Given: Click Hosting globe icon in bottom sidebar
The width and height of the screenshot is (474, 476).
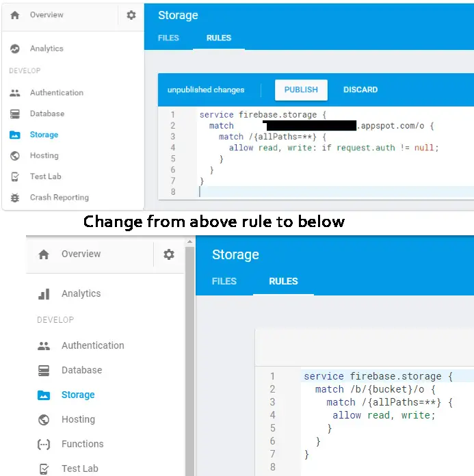Looking at the screenshot, I should pos(44,419).
